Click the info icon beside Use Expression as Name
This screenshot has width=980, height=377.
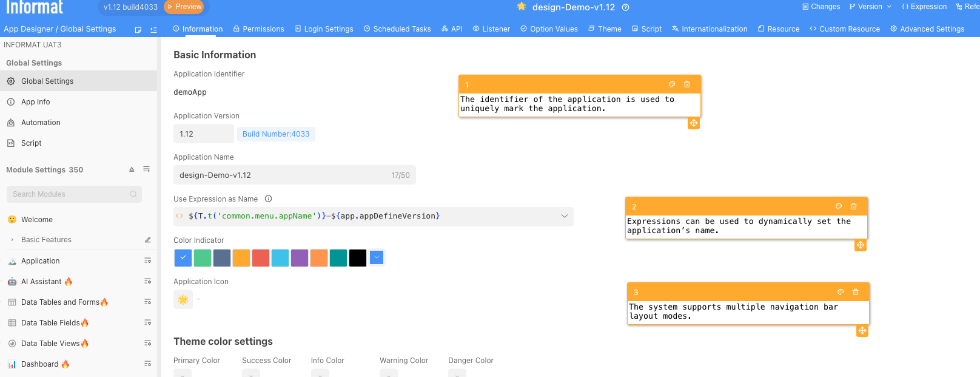269,199
